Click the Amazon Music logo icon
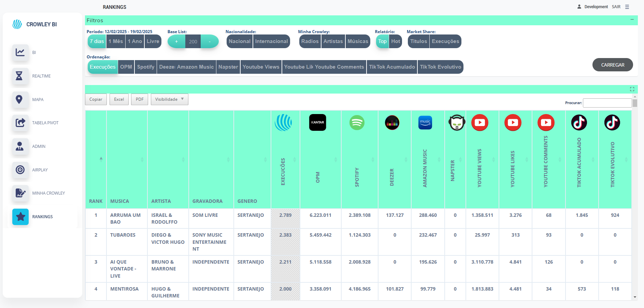Viewport: 644px width, 308px height. click(x=425, y=123)
